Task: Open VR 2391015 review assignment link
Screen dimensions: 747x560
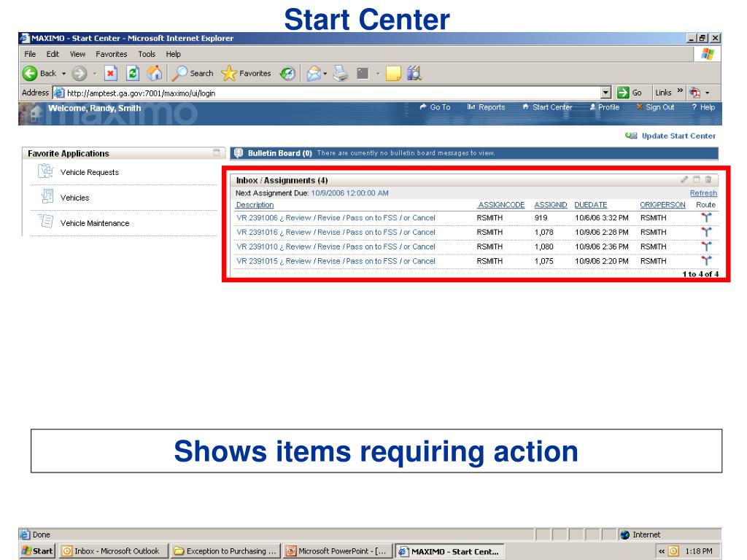Action: (336, 261)
